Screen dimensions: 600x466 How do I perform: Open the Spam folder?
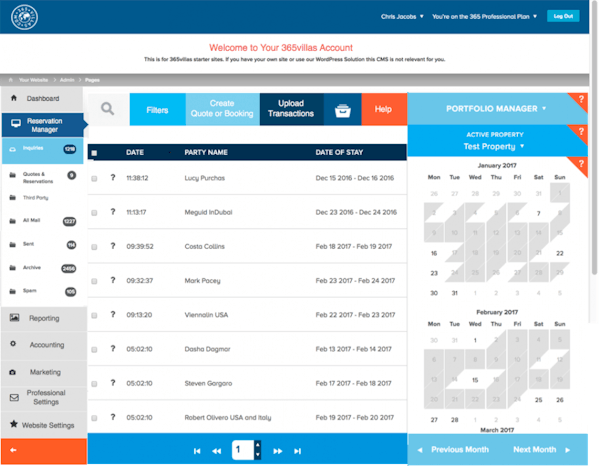pos(42,291)
